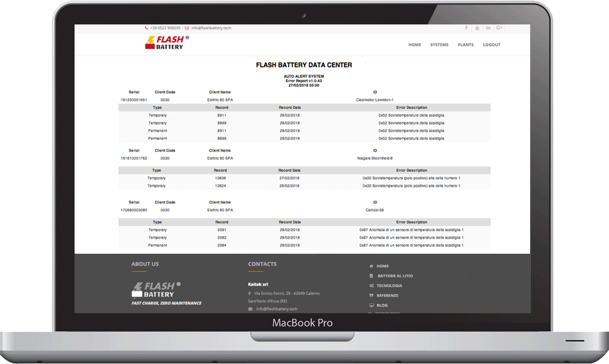Click the white Flash Battery footer logo
This screenshot has width=609, height=364.
pos(156,289)
